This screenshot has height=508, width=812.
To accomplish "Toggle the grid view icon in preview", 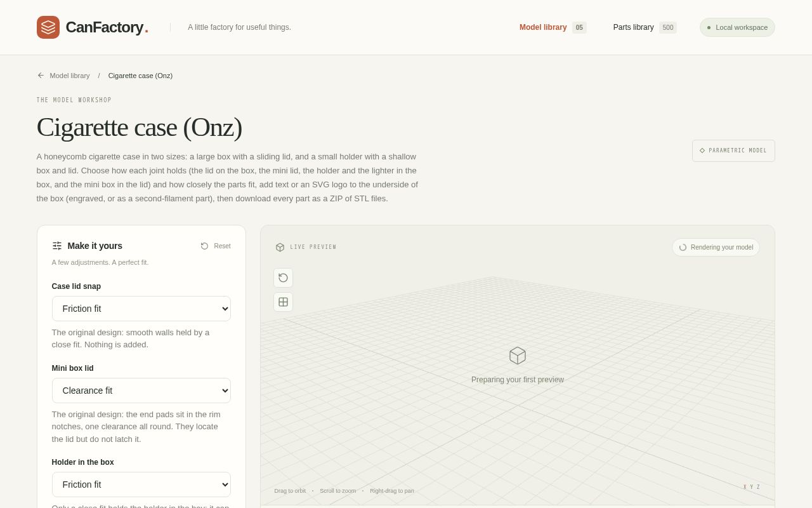I will pyautogui.click(x=283, y=302).
